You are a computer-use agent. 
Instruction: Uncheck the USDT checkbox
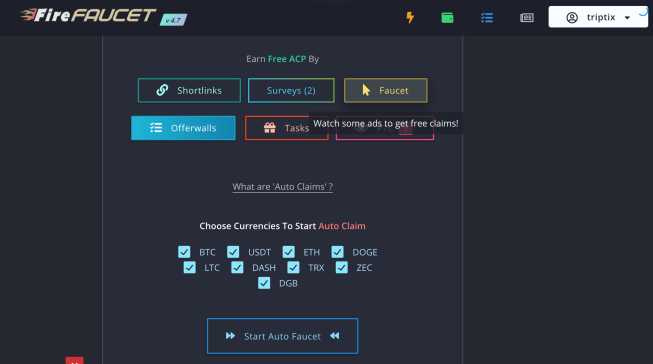click(x=233, y=252)
